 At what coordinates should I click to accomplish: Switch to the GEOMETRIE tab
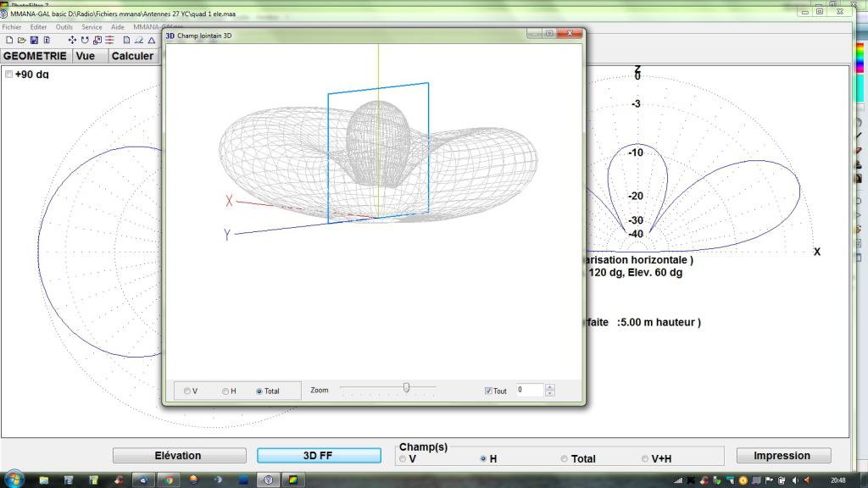[36, 56]
